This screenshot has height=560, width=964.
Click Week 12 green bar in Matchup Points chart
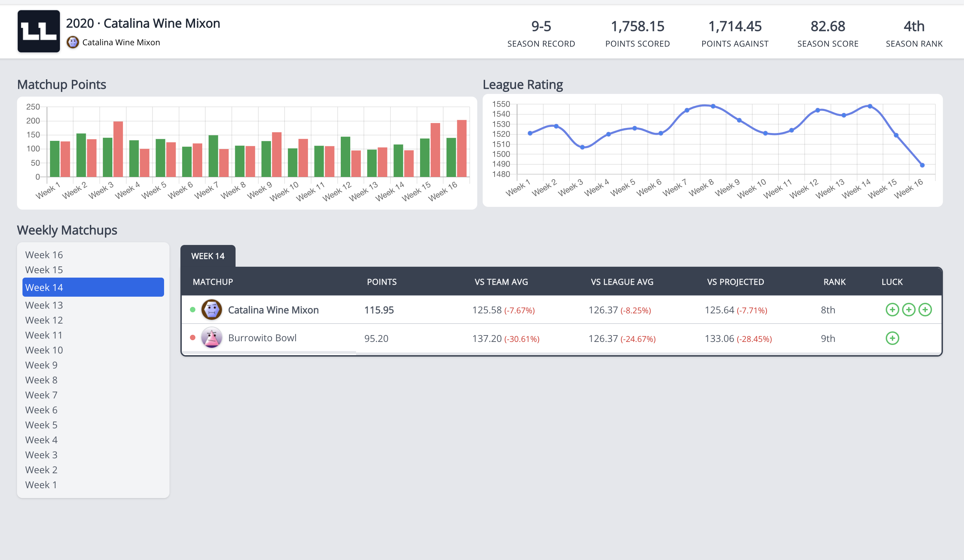[x=346, y=157]
